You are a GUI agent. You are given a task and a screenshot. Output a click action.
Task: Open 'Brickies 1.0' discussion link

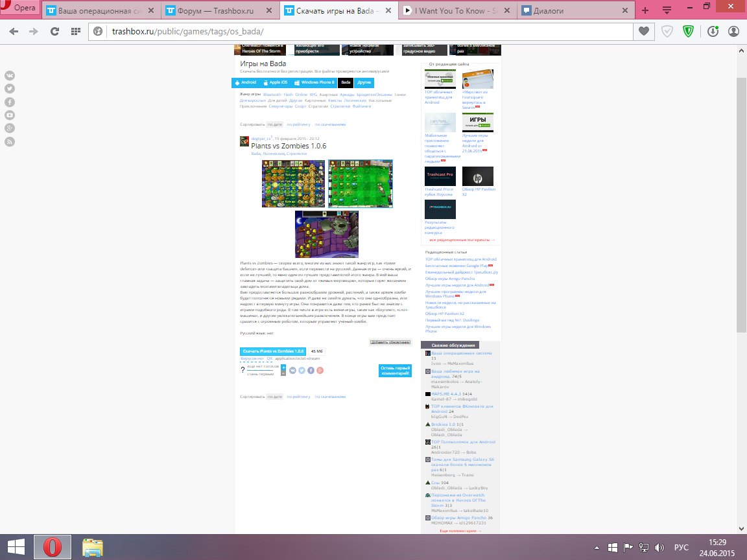coord(443,425)
